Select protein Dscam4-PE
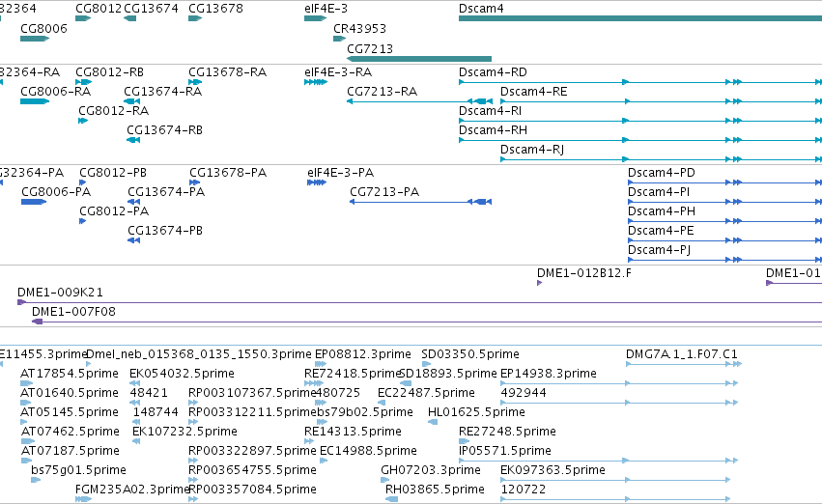The height and width of the screenshot is (504, 822). [661, 231]
